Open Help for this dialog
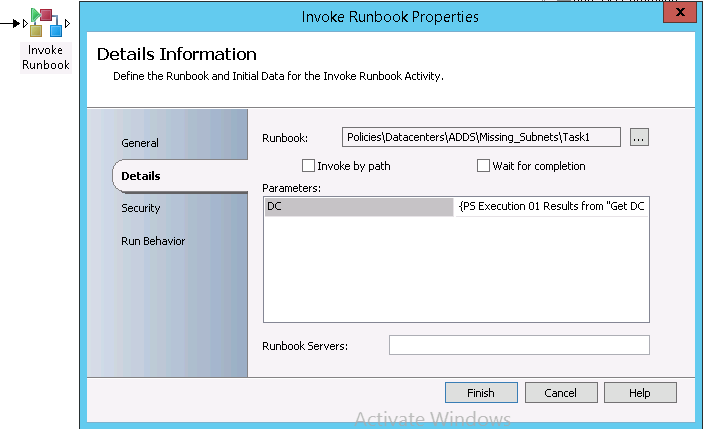Viewport: 703px width, 429px height. tap(640, 393)
